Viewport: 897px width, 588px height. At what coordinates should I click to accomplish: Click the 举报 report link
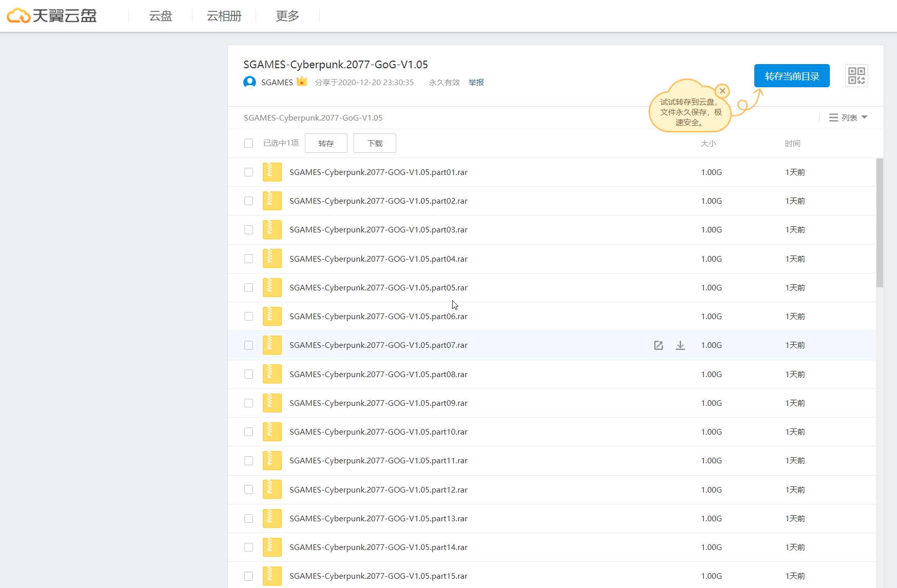pyautogui.click(x=476, y=82)
